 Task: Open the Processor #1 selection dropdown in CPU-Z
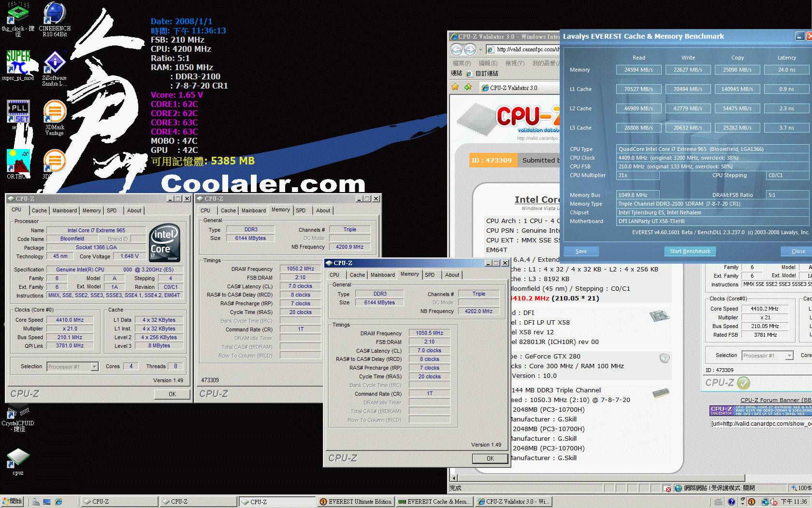click(72, 367)
